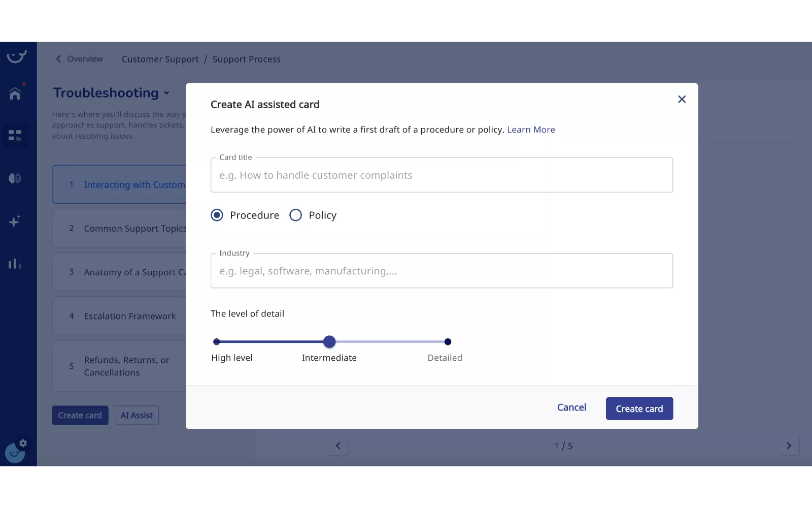Click into the Card title field
812x508 pixels.
click(x=442, y=175)
